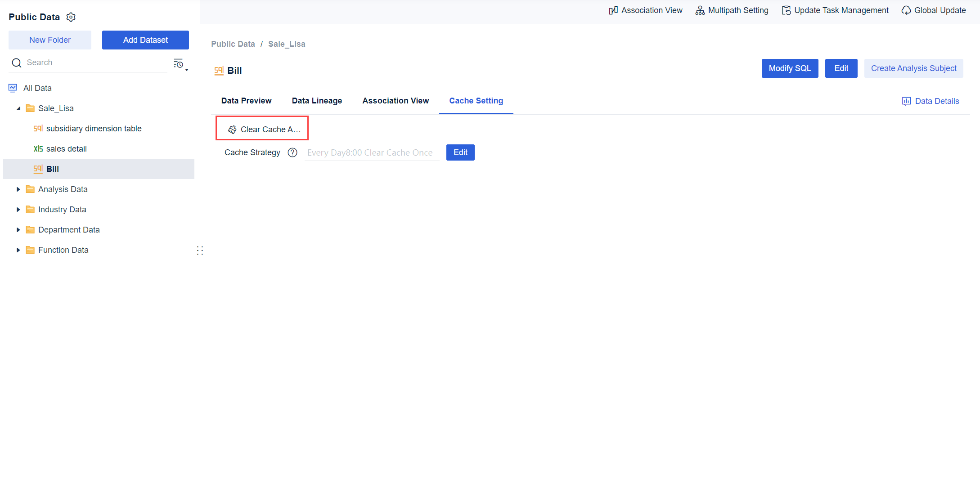Click the Sale_Lisa folder icon
Viewport: 980px width, 497px height.
point(30,108)
